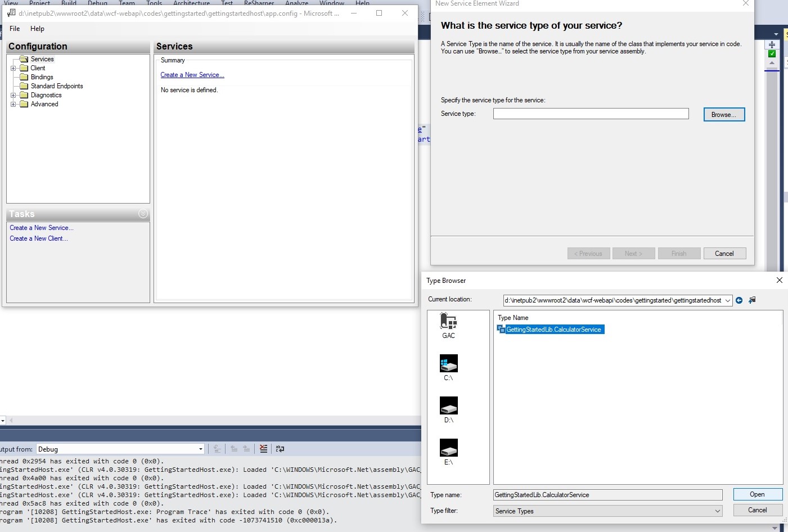Expand the Service Types type filter dropdown
The height and width of the screenshot is (532, 788).
[717, 511]
